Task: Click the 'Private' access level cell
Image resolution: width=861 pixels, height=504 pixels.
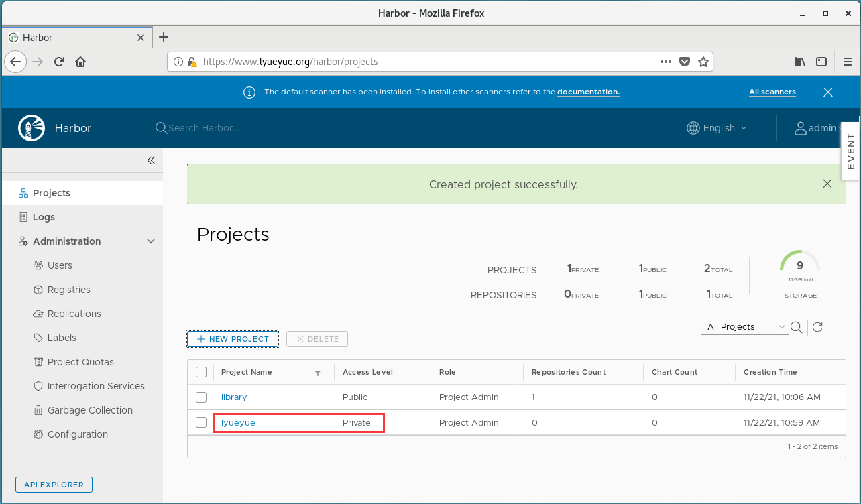Action: point(357,423)
